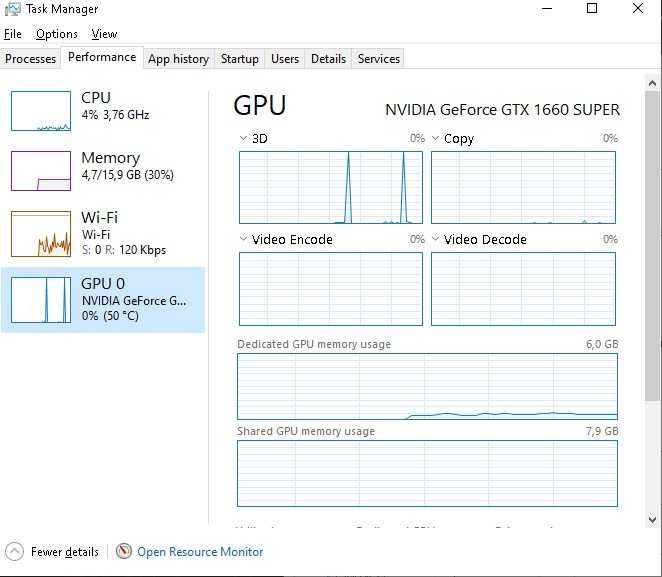662x577 pixels.
Task: Click the Open Resource Monitor link
Action: point(200,552)
